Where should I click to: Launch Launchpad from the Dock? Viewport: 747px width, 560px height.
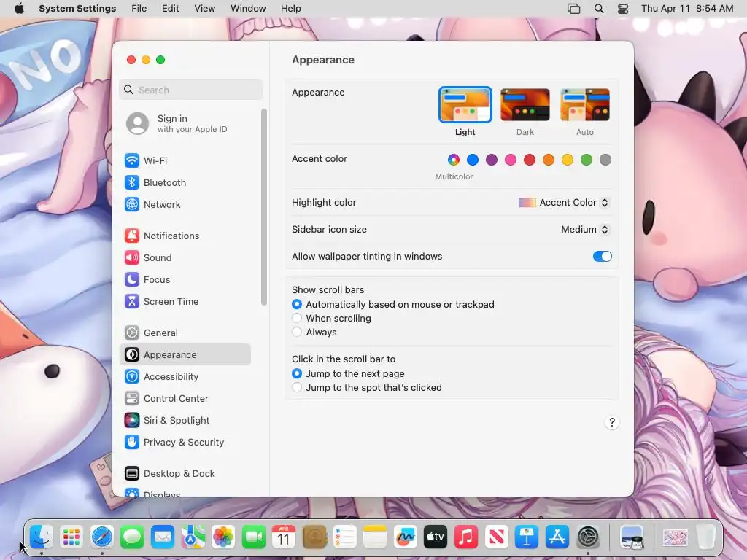coord(71,537)
